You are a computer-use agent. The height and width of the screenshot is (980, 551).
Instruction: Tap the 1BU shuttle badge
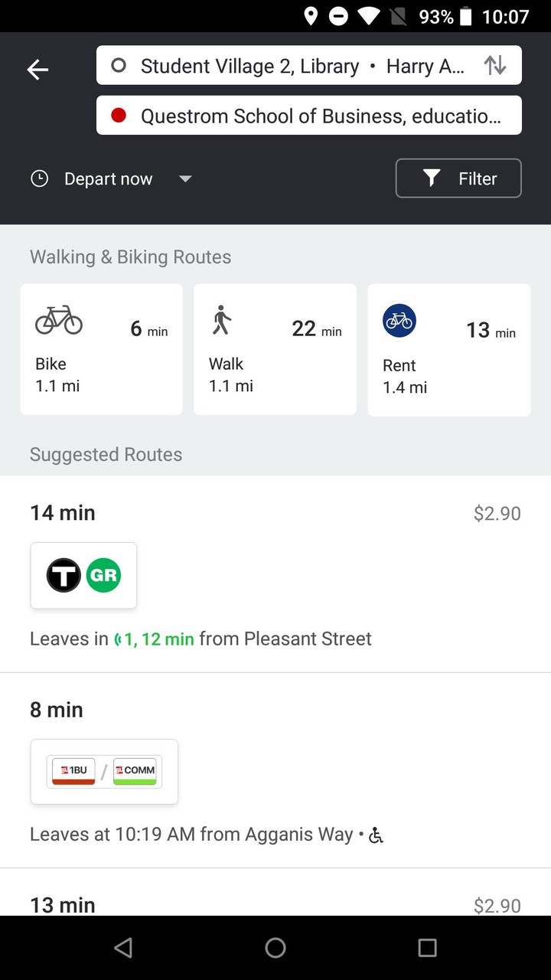pyautogui.click(x=73, y=771)
